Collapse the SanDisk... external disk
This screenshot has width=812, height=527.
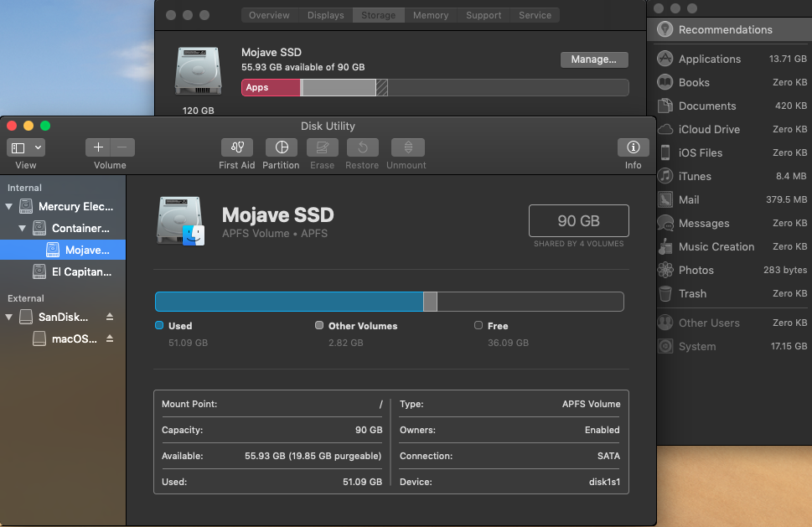[x=9, y=317]
